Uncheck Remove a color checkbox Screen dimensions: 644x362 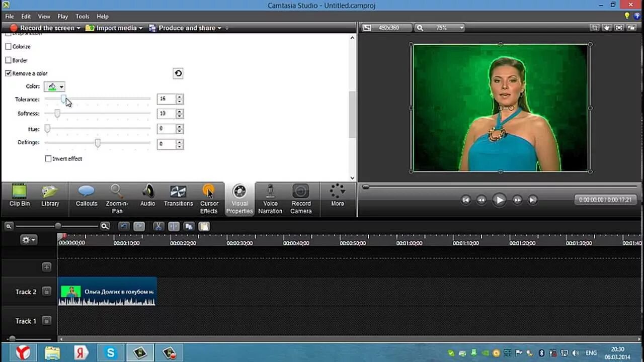click(x=8, y=73)
